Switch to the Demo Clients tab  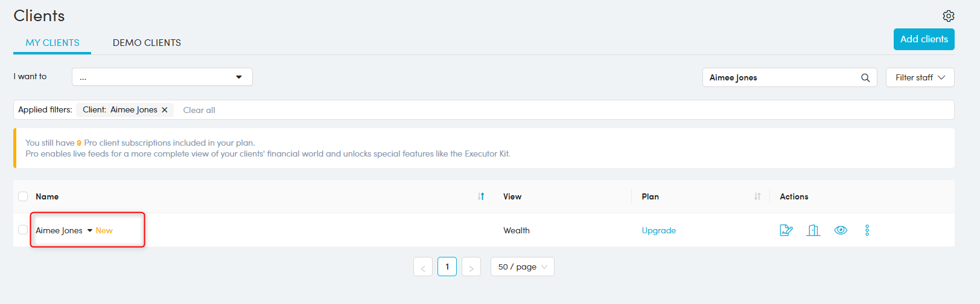tap(147, 43)
